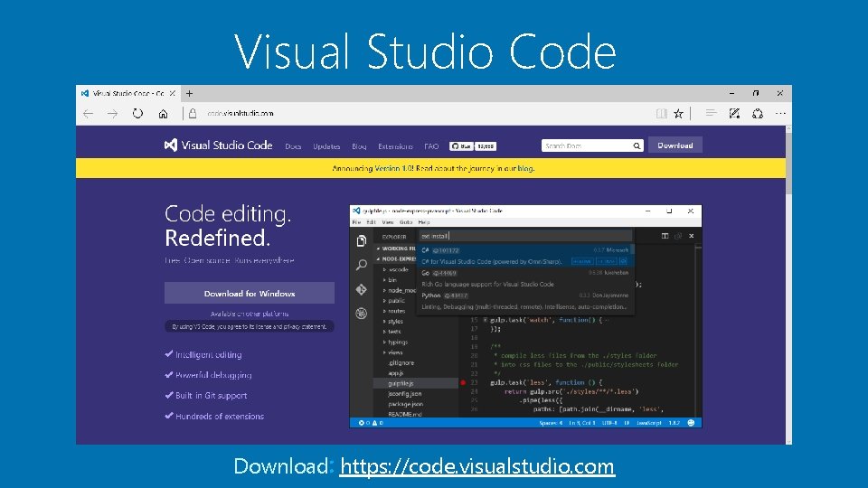This screenshot has width=868, height=488.
Task: Click GitHub Star button
Action: (460, 146)
